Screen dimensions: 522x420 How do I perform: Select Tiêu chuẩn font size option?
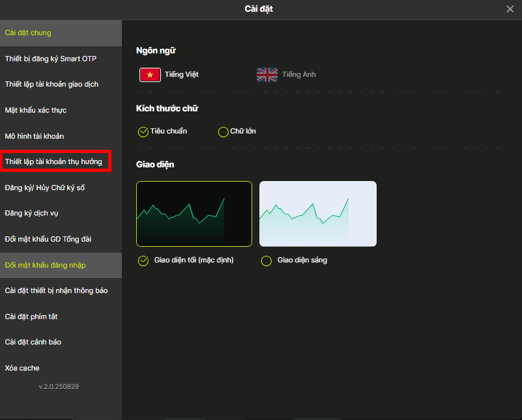click(143, 132)
